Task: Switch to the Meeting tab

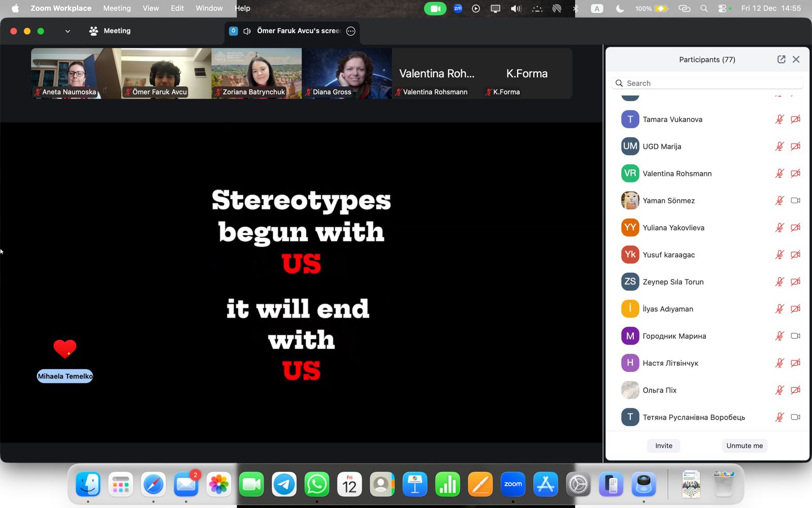Action: pyautogui.click(x=110, y=31)
